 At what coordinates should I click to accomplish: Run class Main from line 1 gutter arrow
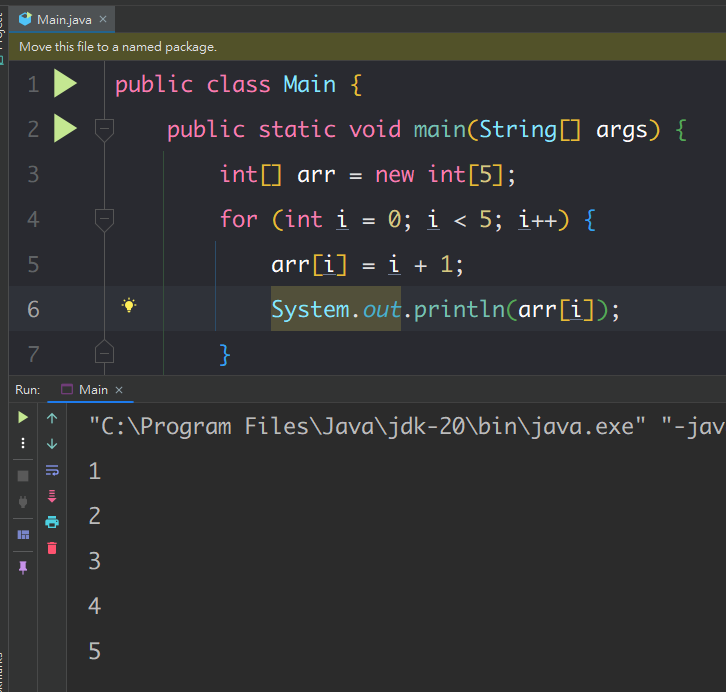[65, 84]
